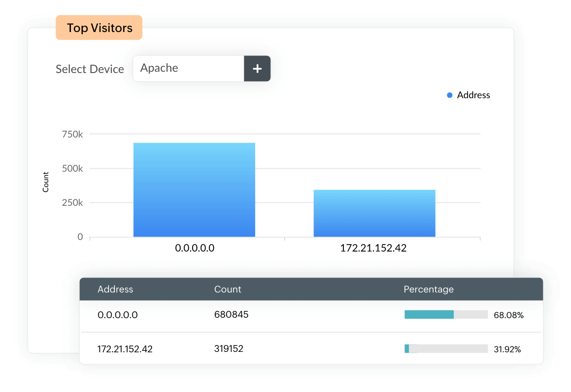Click count value 680845

231,315
